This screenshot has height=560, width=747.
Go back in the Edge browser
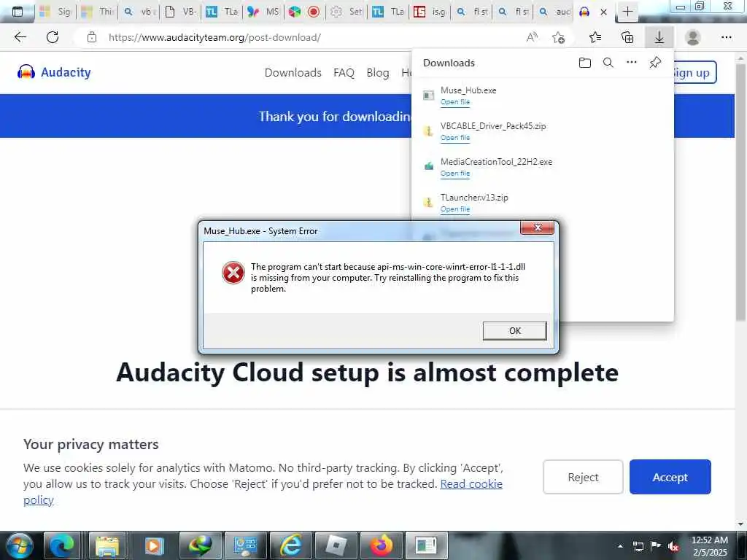pos(20,37)
